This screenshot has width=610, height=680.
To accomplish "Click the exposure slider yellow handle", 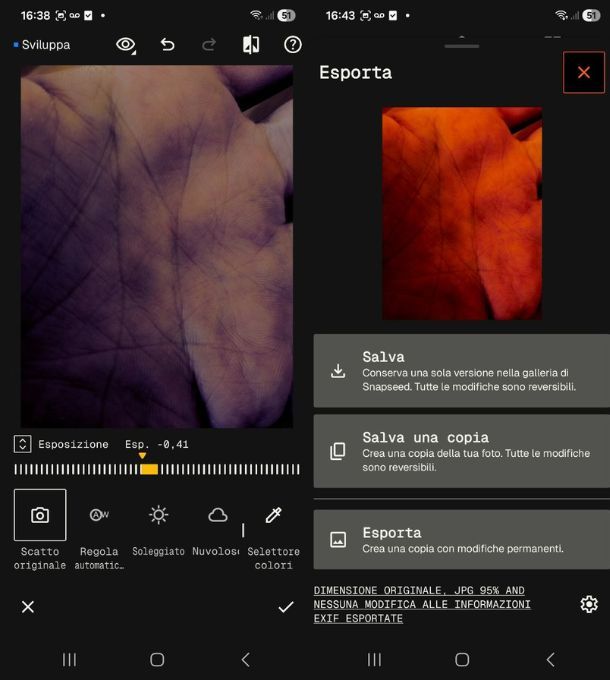I will [x=149, y=469].
